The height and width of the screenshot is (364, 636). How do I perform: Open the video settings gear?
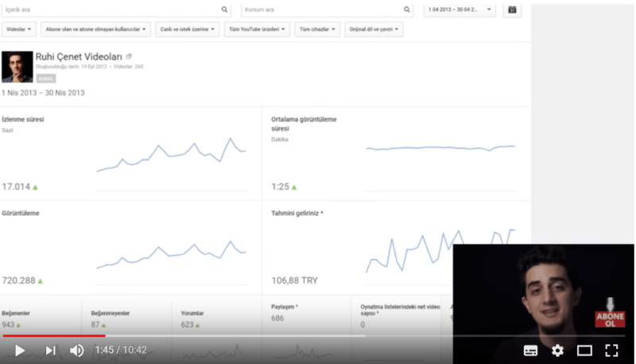point(557,350)
